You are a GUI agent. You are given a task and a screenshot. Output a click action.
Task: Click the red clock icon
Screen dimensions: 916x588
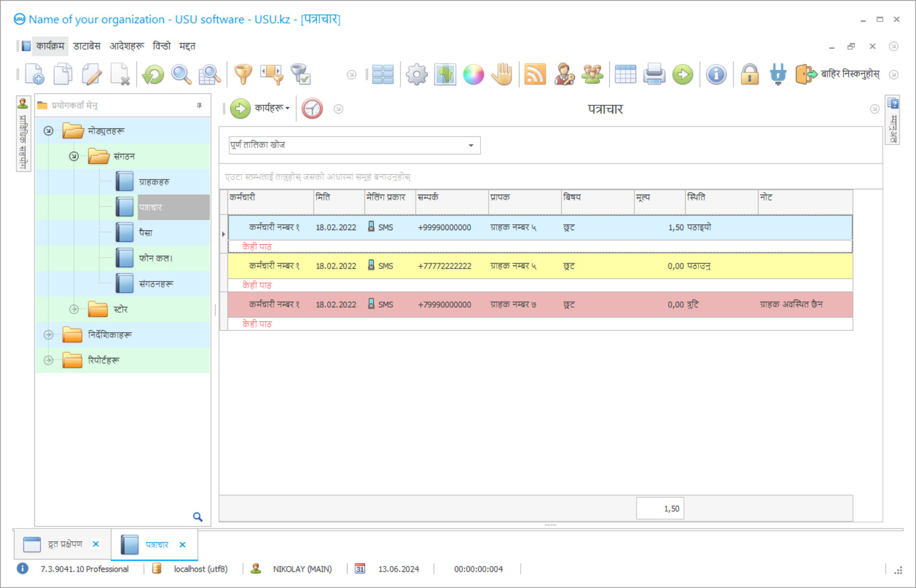click(312, 108)
